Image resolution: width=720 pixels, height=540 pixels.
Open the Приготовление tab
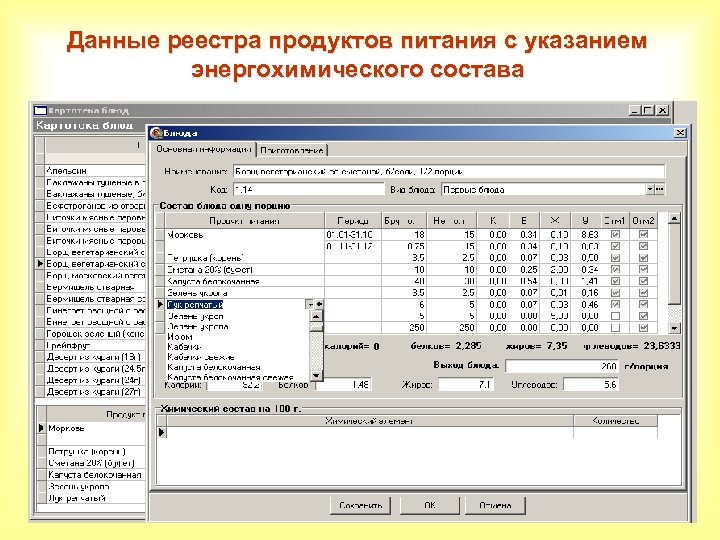click(292, 150)
